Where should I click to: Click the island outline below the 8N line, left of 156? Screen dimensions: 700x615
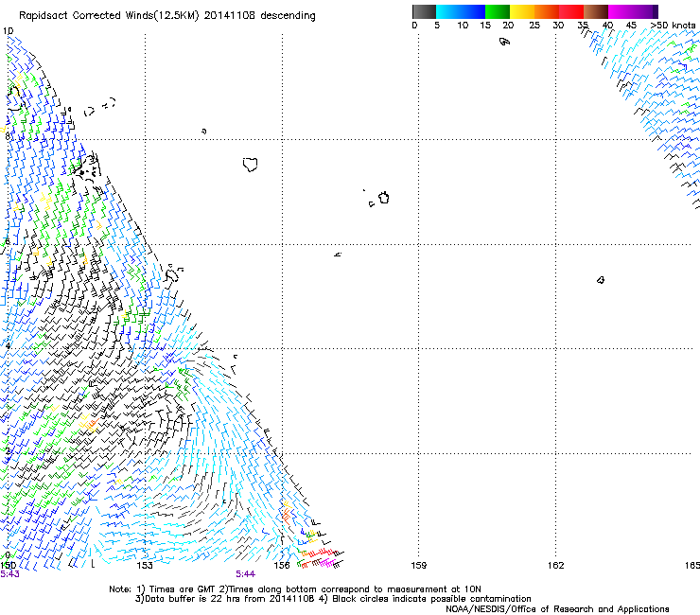pyautogui.click(x=251, y=165)
